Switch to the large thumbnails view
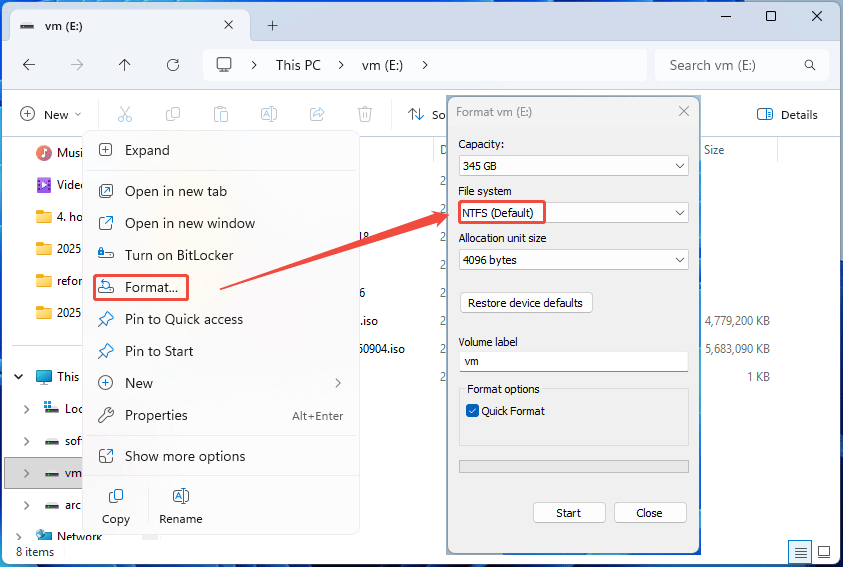 (x=824, y=552)
